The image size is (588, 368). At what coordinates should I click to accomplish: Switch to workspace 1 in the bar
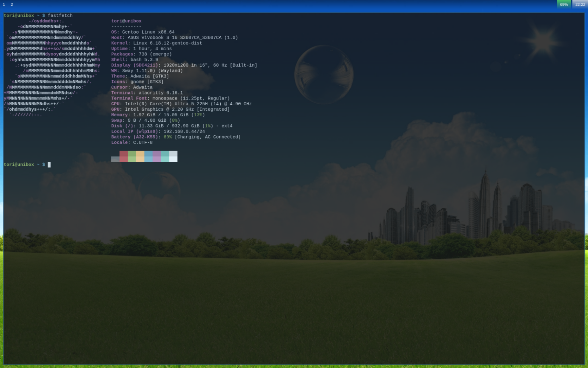(x=4, y=4)
